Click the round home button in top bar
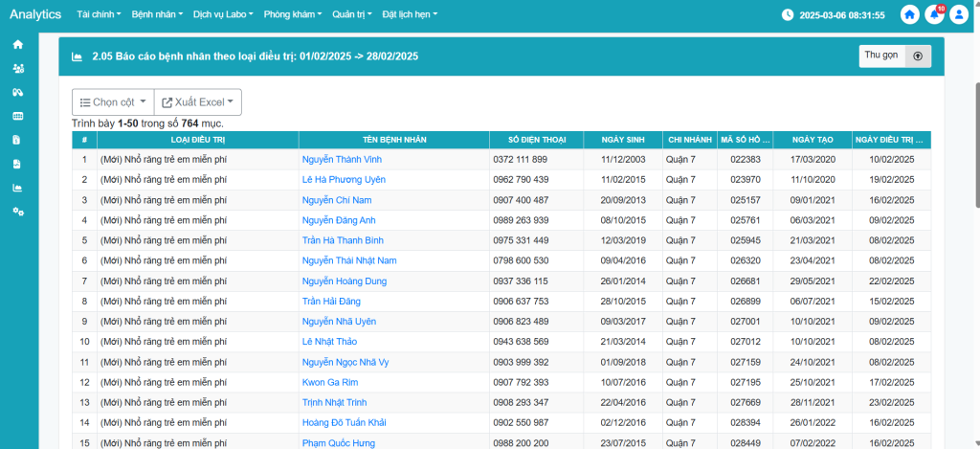This screenshot has width=980, height=449. click(x=909, y=15)
